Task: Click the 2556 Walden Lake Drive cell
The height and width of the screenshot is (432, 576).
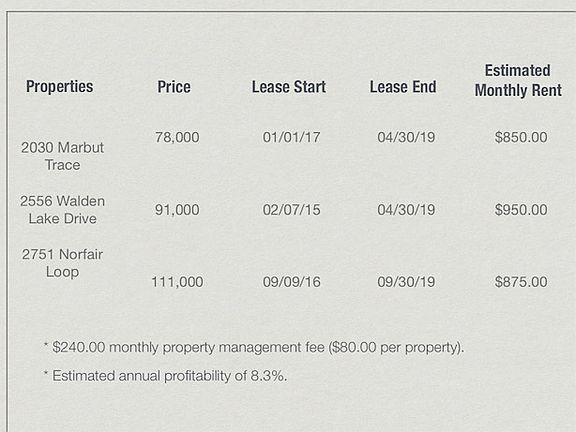Action: [x=62, y=210]
